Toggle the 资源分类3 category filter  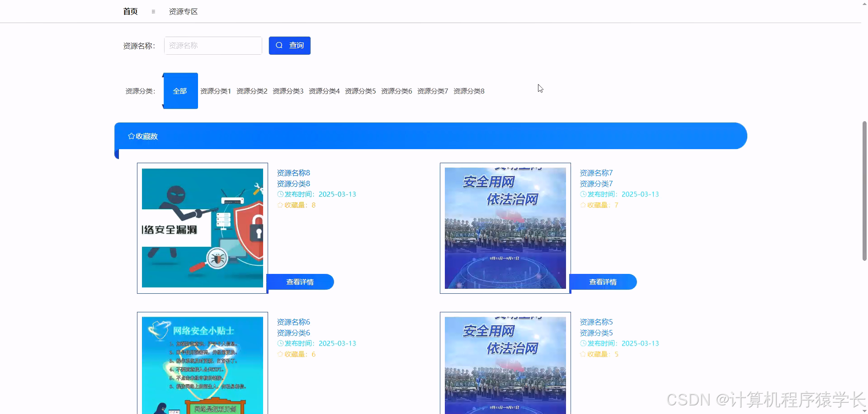(x=288, y=91)
